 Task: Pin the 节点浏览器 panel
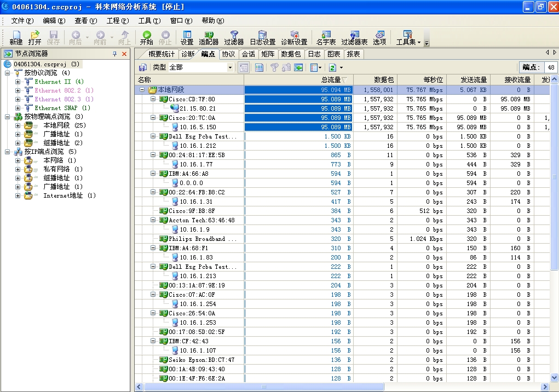click(115, 54)
